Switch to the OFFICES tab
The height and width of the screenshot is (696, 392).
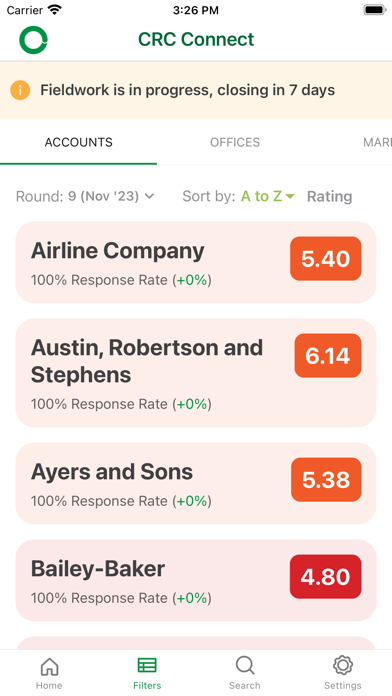(235, 142)
